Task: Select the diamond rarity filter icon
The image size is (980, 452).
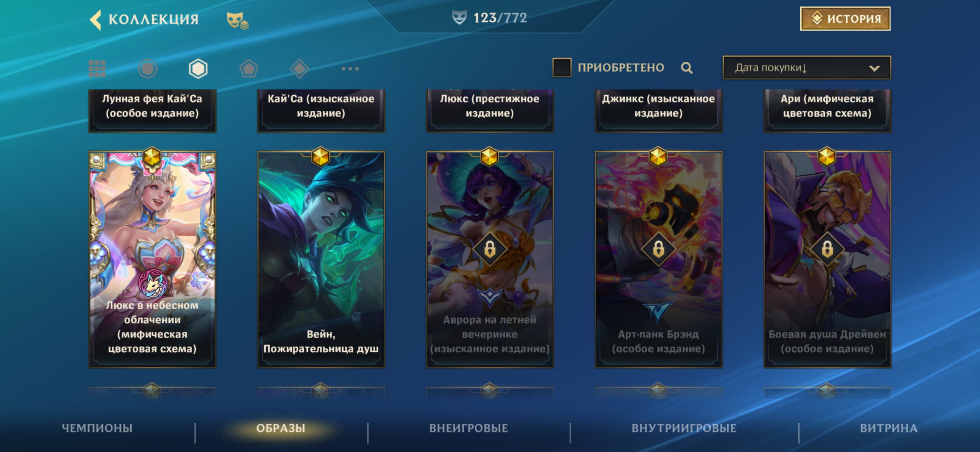Action: 299,69
